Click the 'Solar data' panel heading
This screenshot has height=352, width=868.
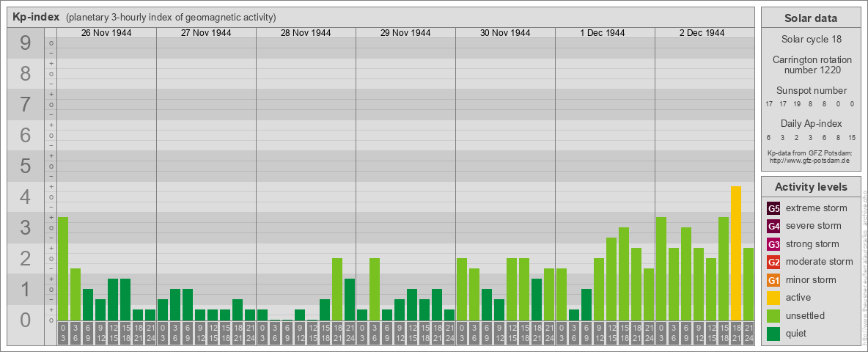click(810, 18)
